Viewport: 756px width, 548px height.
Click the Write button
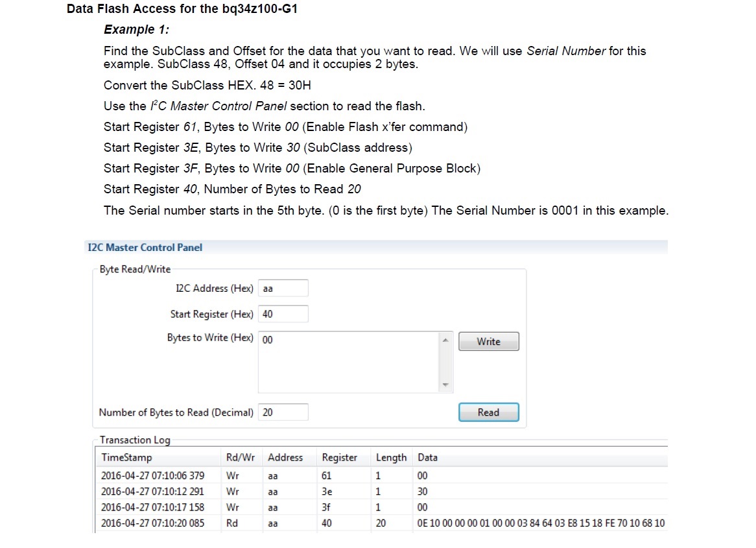(x=488, y=342)
